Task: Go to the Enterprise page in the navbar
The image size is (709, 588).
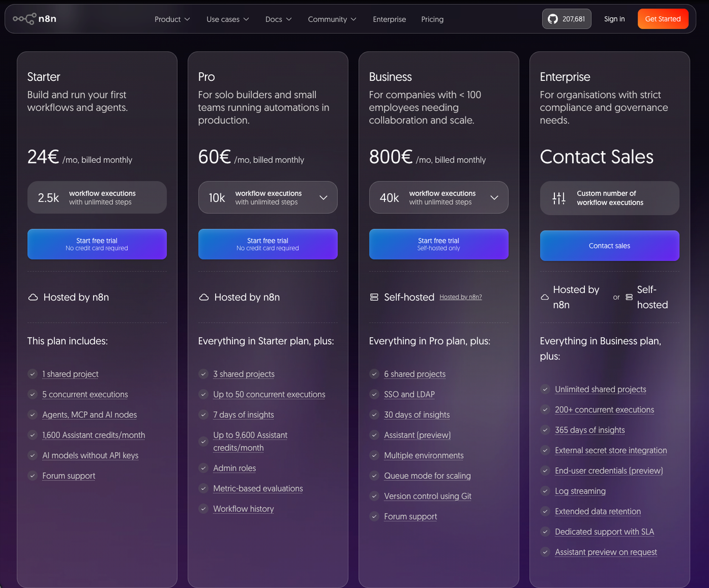Action: pyautogui.click(x=389, y=19)
